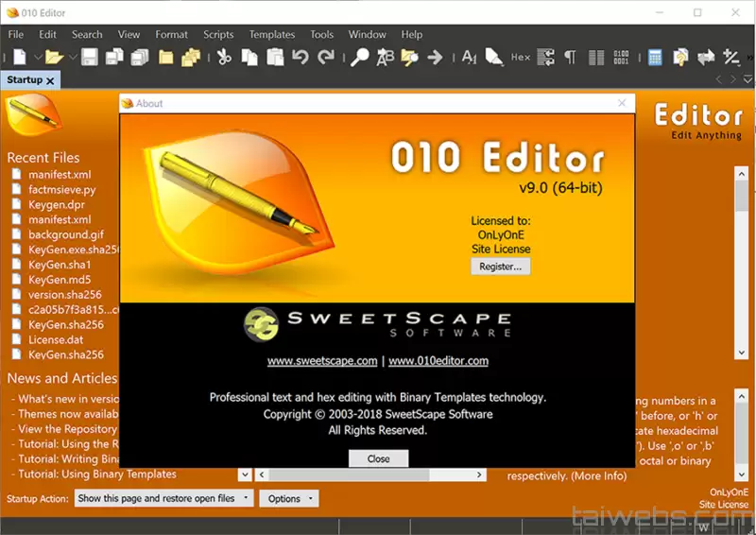Image resolution: width=756 pixels, height=535 pixels.
Task: Open the Tools menu
Action: click(x=321, y=34)
